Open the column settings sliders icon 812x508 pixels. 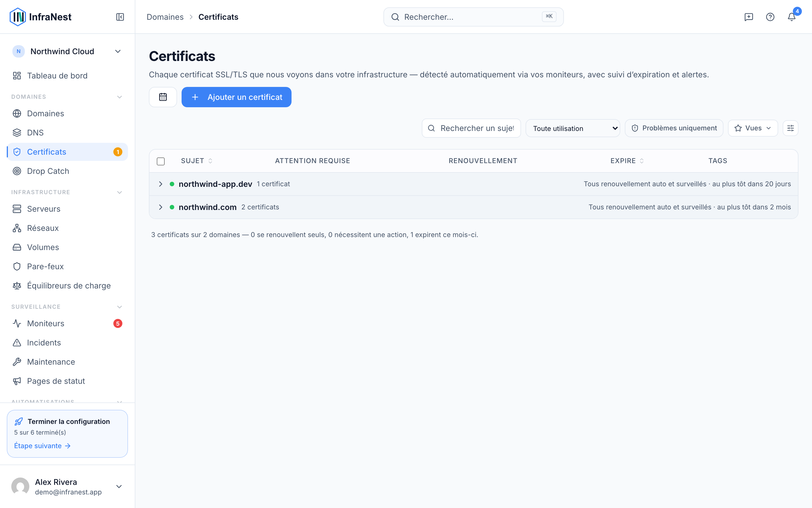coord(791,128)
